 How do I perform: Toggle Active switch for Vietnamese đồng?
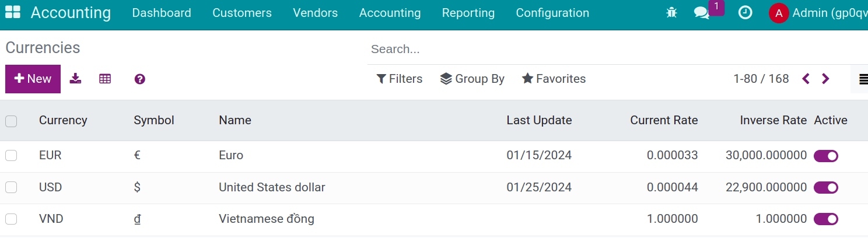pyautogui.click(x=826, y=219)
